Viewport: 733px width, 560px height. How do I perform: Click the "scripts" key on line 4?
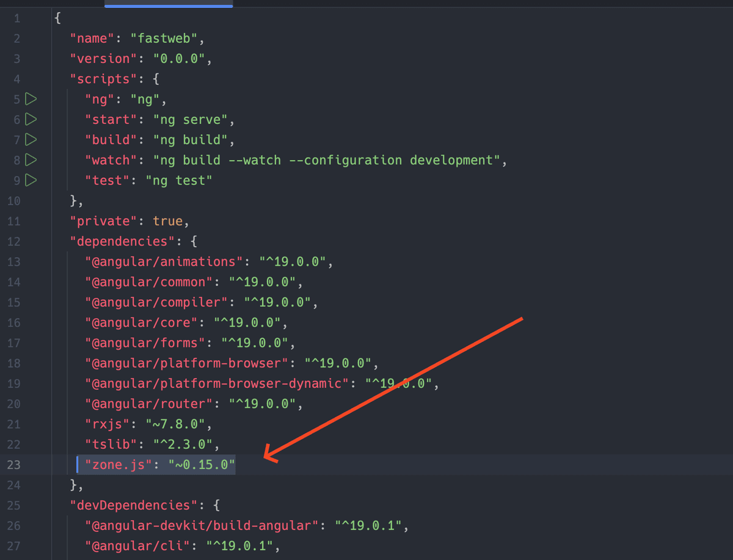click(x=100, y=79)
